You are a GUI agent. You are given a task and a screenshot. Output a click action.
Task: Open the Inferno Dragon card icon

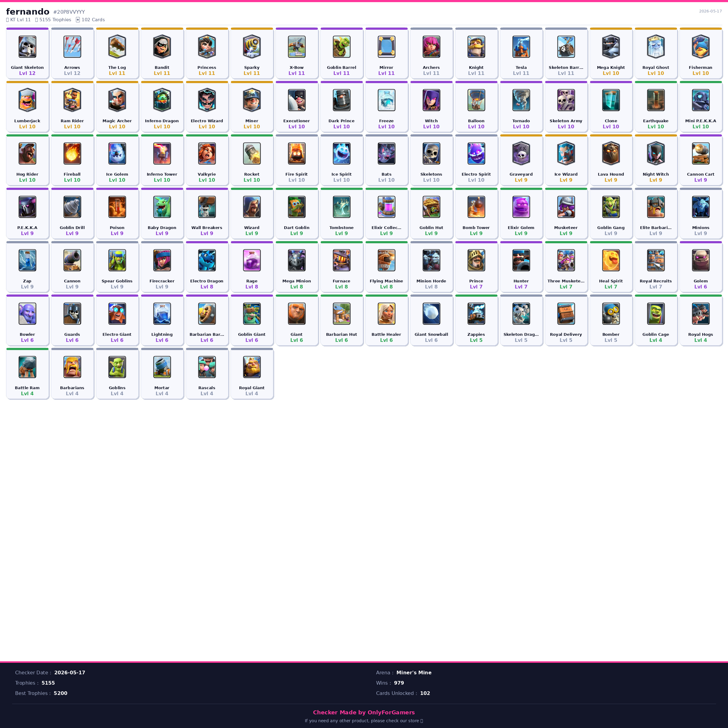162,100
